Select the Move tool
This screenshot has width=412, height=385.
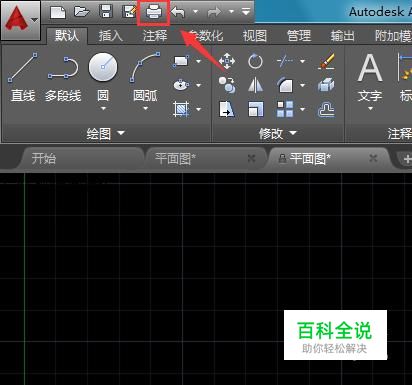point(227,61)
